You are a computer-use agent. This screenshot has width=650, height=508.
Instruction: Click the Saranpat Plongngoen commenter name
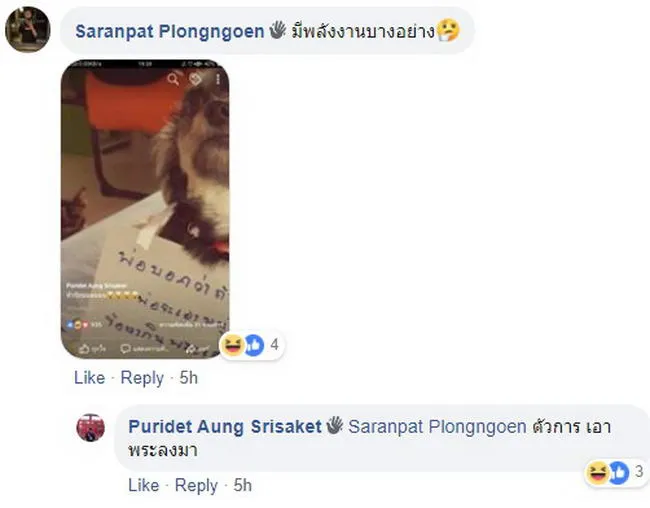tap(170, 32)
